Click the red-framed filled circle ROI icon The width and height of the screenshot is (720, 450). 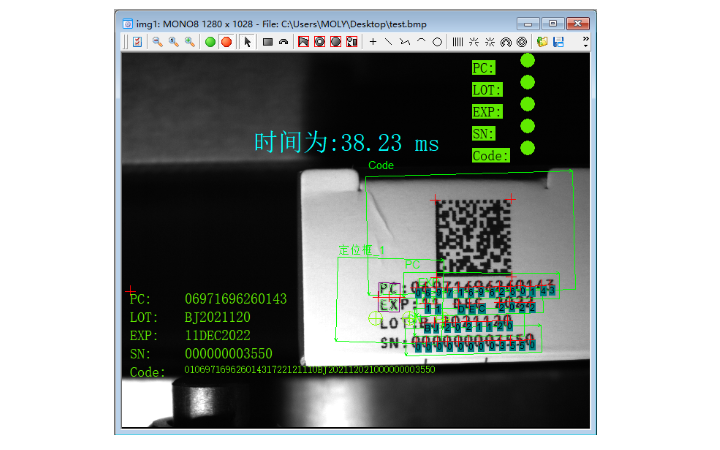pos(336,42)
